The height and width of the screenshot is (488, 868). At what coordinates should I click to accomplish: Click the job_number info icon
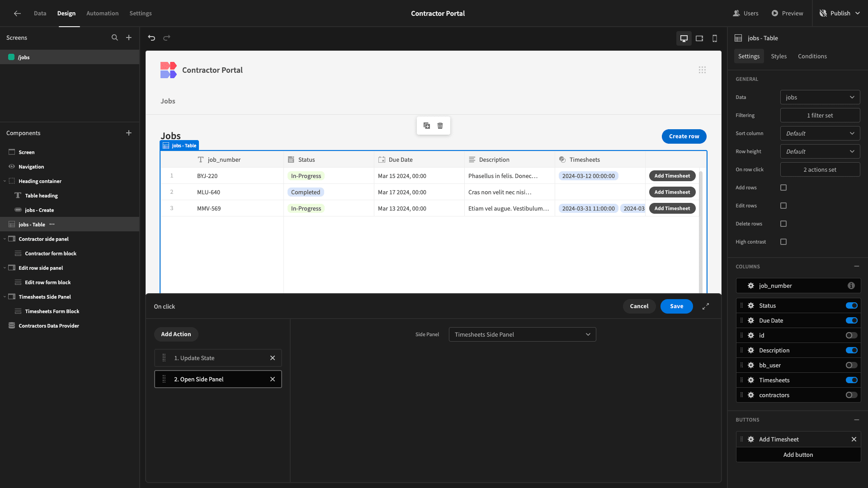pos(851,286)
